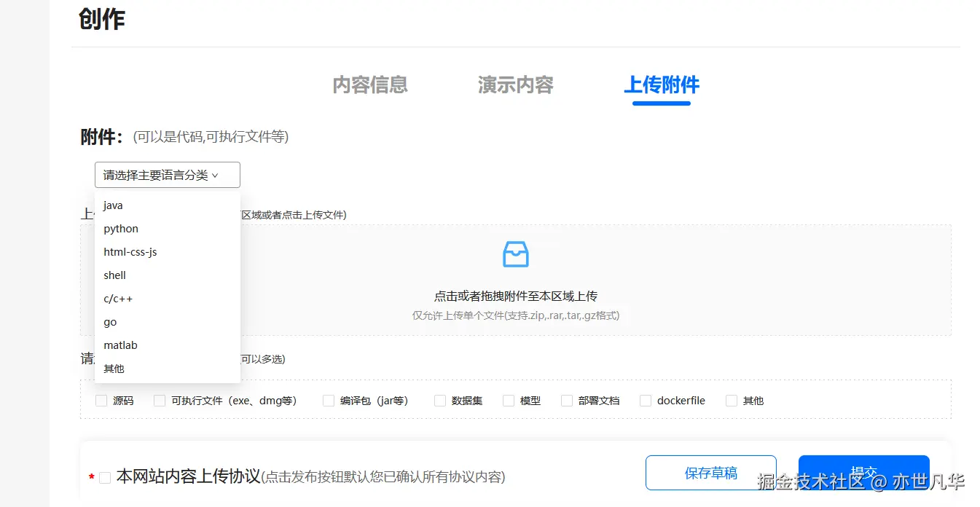Click the 保存草稿 button
The width and height of the screenshot is (980, 507).
click(710, 472)
